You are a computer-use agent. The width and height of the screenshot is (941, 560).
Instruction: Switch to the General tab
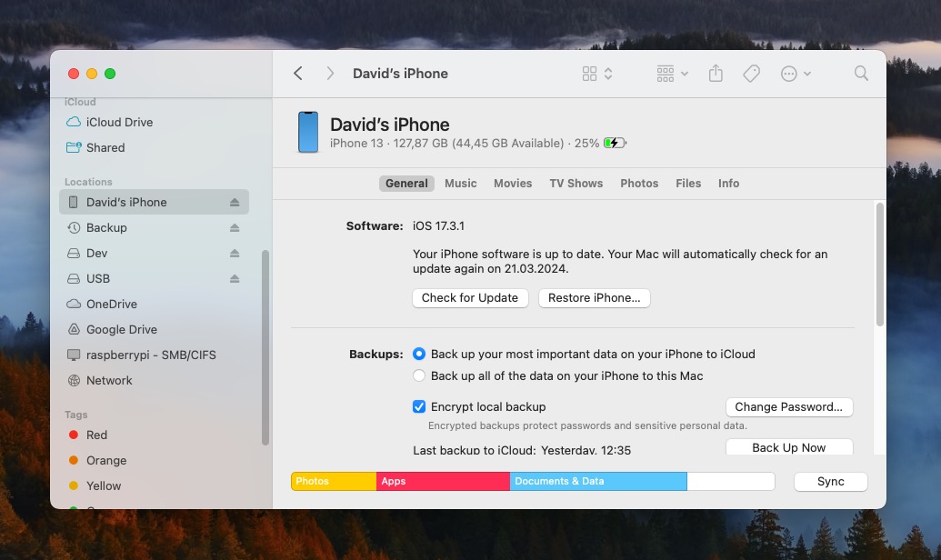click(x=406, y=183)
